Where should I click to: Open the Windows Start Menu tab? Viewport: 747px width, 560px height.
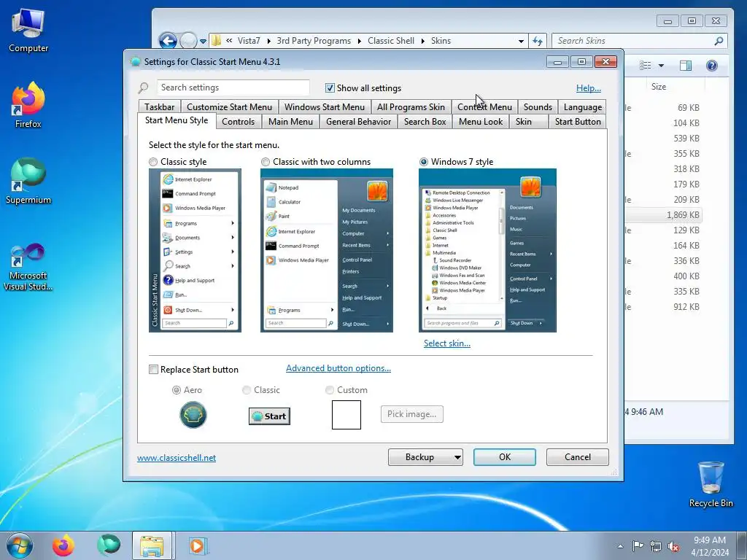tap(325, 107)
